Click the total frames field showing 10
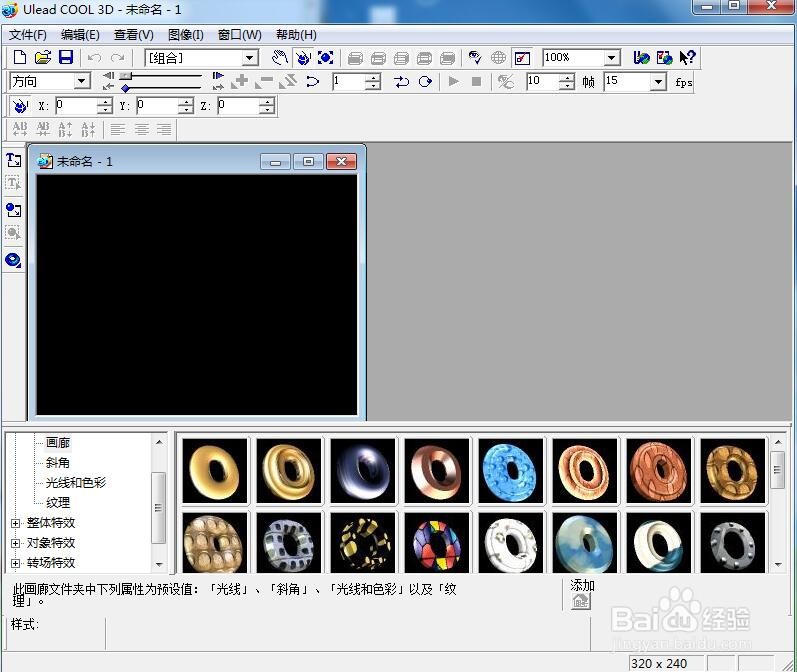 (542, 81)
